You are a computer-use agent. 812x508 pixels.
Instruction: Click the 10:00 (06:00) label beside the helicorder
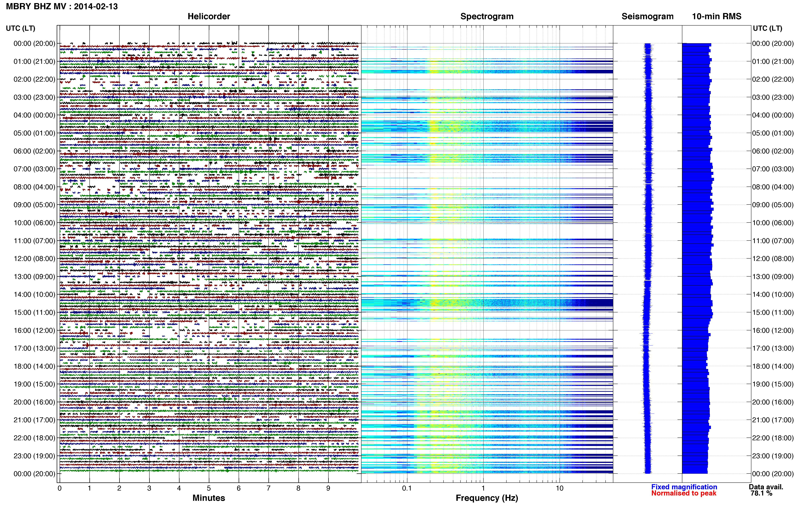(34, 223)
